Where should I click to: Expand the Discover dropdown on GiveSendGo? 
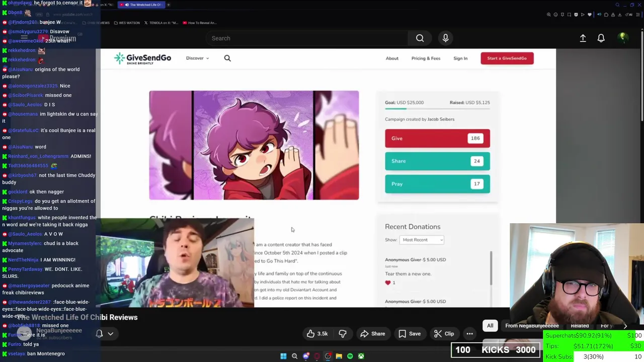tap(197, 58)
